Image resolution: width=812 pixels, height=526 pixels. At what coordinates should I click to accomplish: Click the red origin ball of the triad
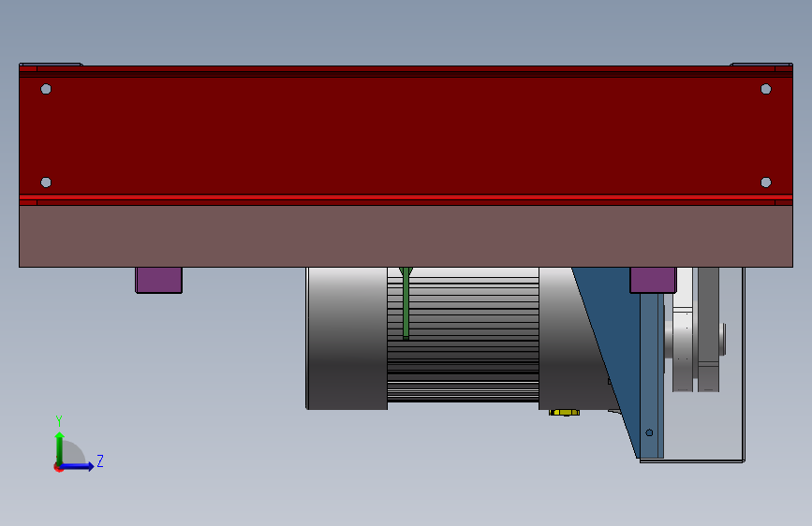[58, 467]
